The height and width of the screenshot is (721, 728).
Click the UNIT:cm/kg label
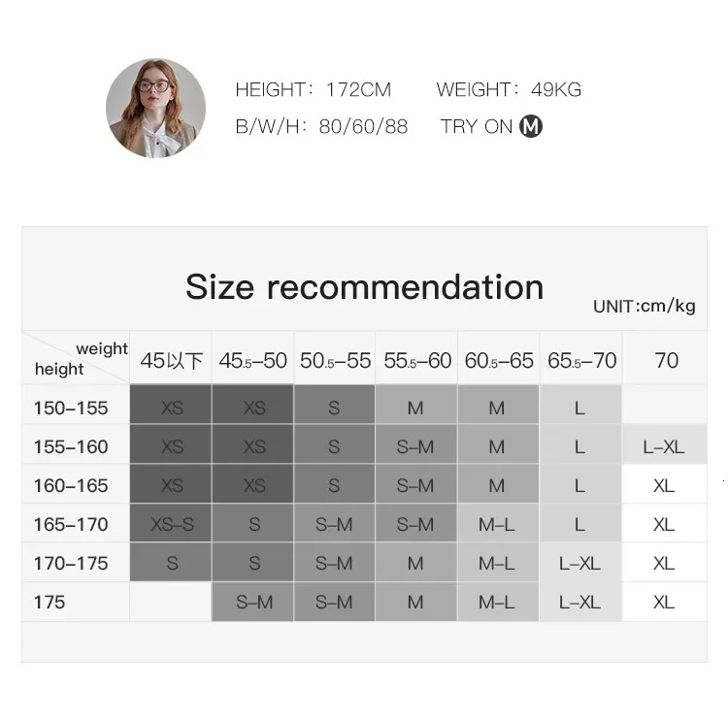coord(644,307)
